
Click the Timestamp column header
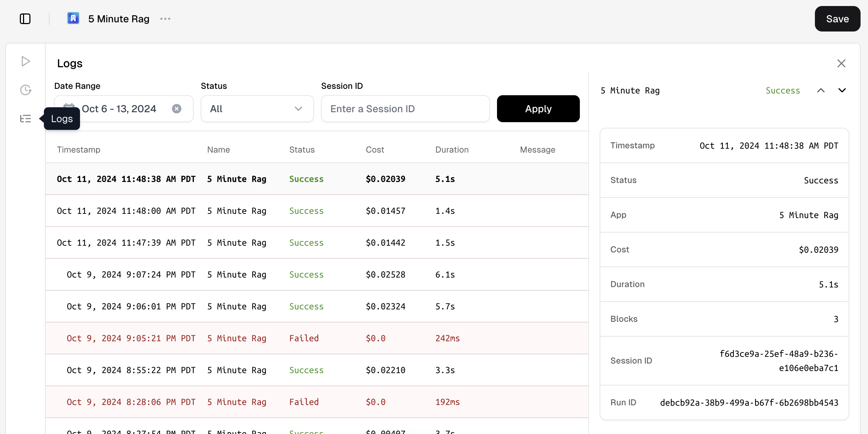tap(79, 150)
